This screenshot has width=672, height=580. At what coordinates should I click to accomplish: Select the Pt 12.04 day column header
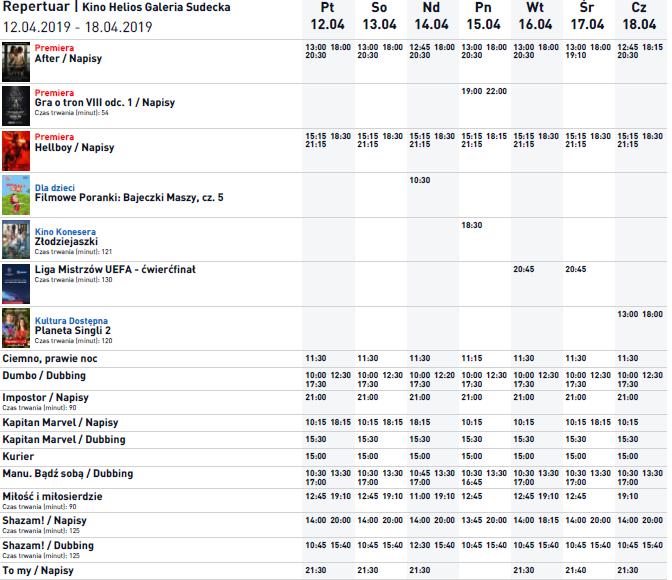[327, 16]
